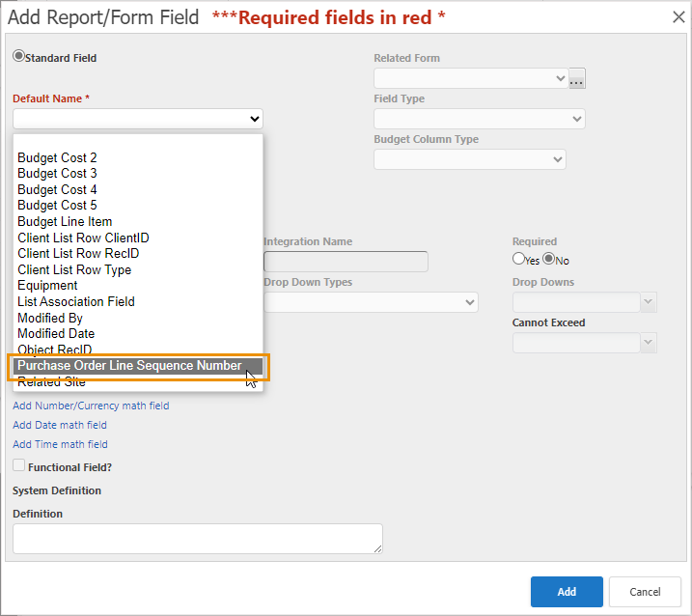Click Add Number/Currency math field link
The width and height of the screenshot is (692, 616).
91,406
